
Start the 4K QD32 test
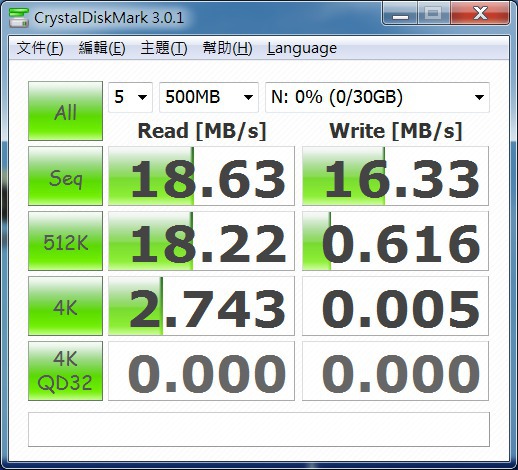pos(65,371)
